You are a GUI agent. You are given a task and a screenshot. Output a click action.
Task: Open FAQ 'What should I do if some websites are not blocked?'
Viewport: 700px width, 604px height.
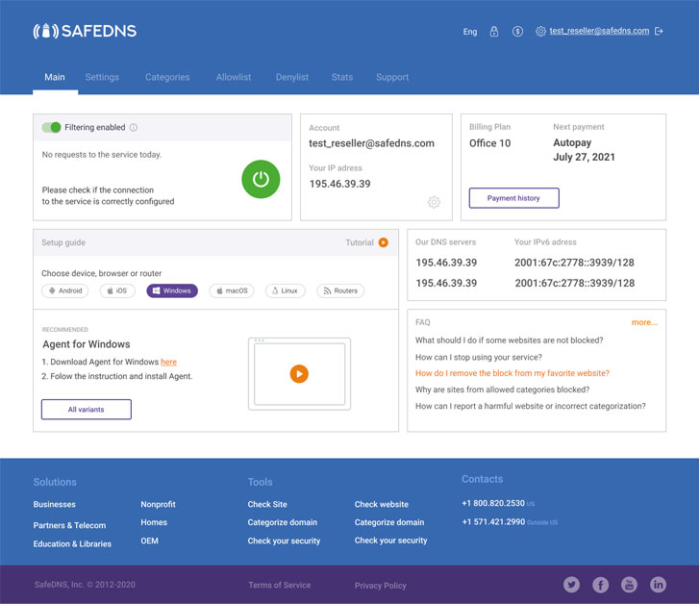click(x=509, y=340)
